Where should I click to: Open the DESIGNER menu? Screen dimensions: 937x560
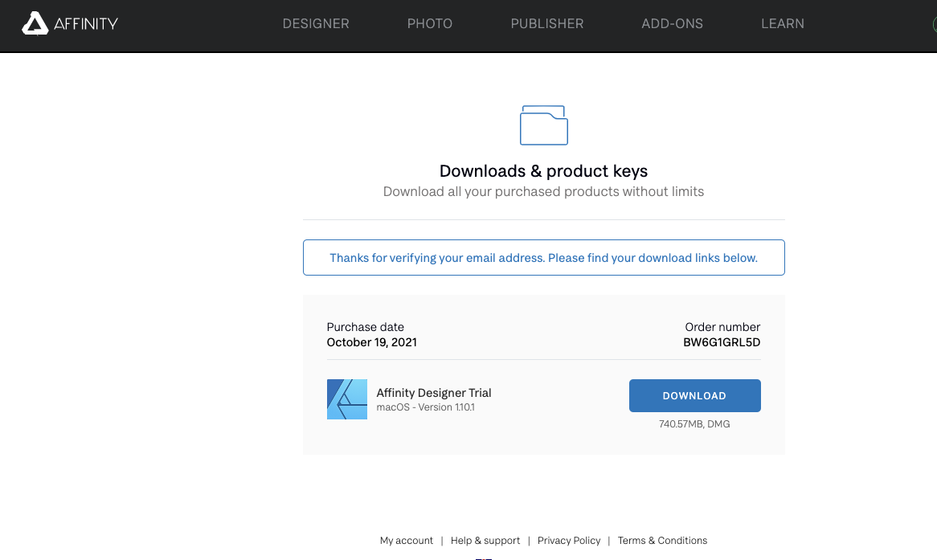[315, 23]
